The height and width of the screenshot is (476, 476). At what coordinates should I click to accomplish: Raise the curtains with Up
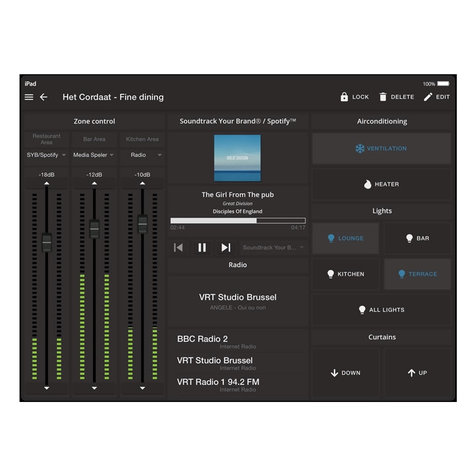pos(417,373)
